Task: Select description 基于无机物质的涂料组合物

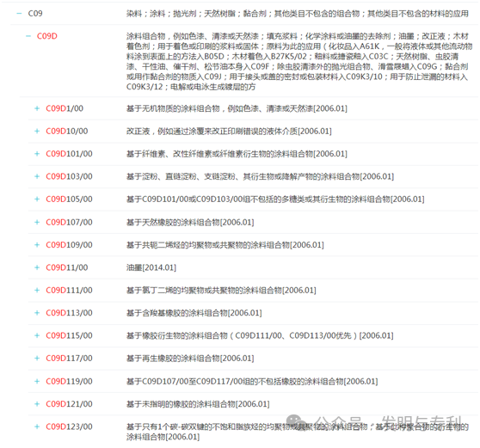Action: pyautogui.click(x=237, y=108)
